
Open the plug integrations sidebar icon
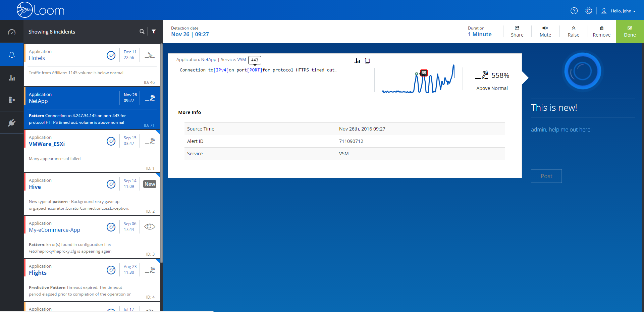coord(12,122)
